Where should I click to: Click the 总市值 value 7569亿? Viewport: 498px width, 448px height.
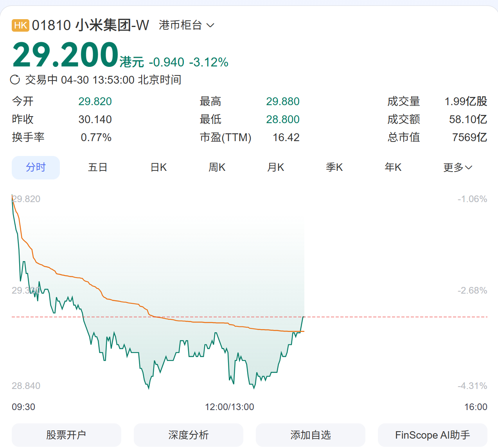(470, 138)
